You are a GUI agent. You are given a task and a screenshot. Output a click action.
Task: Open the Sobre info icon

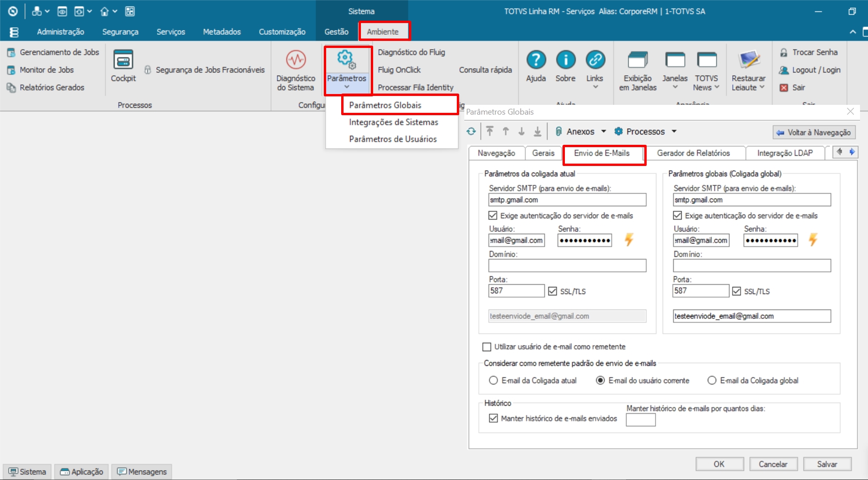click(565, 60)
